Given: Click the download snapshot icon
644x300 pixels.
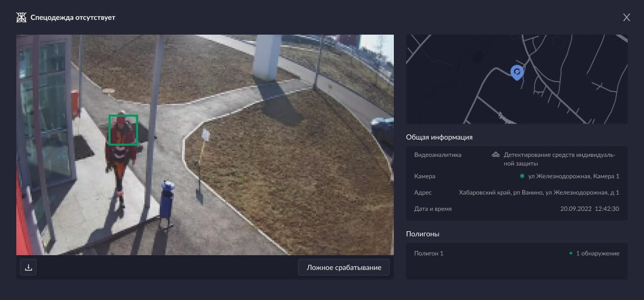Looking at the screenshot, I should click(29, 267).
